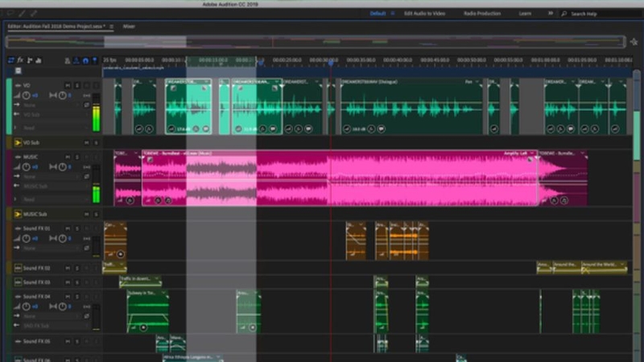Select the Editor Audition Fall 2018 Demo Project tab

[x=56, y=27]
